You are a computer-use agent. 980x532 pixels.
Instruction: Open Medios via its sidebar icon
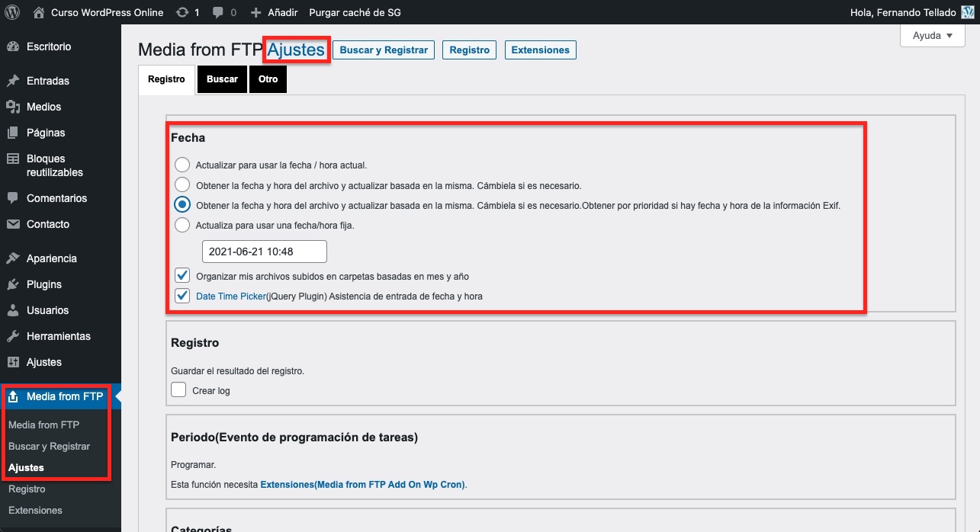point(13,107)
